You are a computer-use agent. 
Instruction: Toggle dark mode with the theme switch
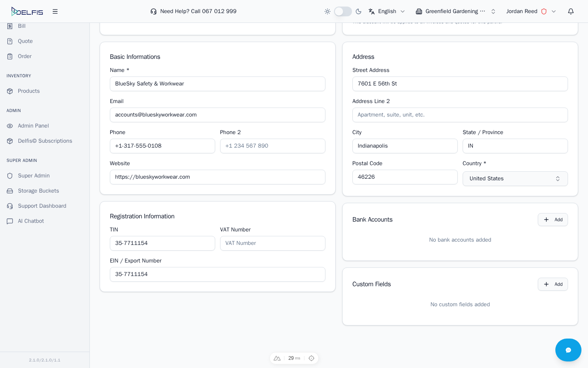[343, 11]
